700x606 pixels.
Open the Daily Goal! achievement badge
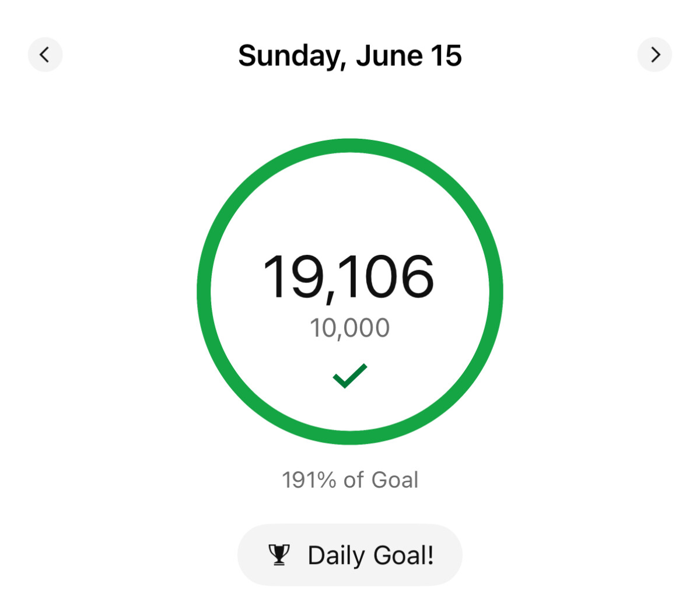coord(350,555)
